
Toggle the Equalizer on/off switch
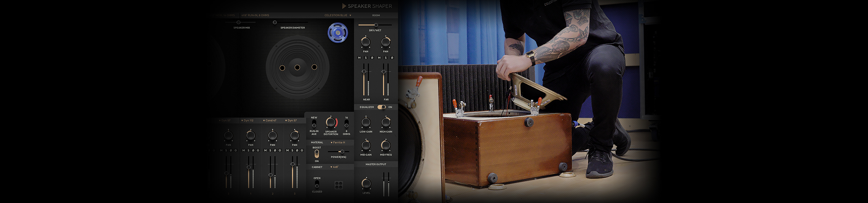(381, 107)
